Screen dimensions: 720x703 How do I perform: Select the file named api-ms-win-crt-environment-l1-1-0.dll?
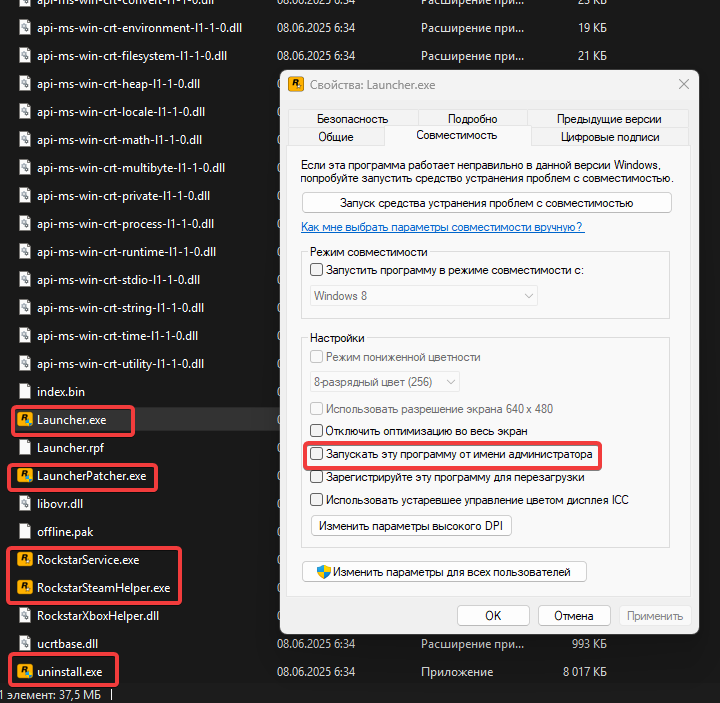[x=140, y=28]
